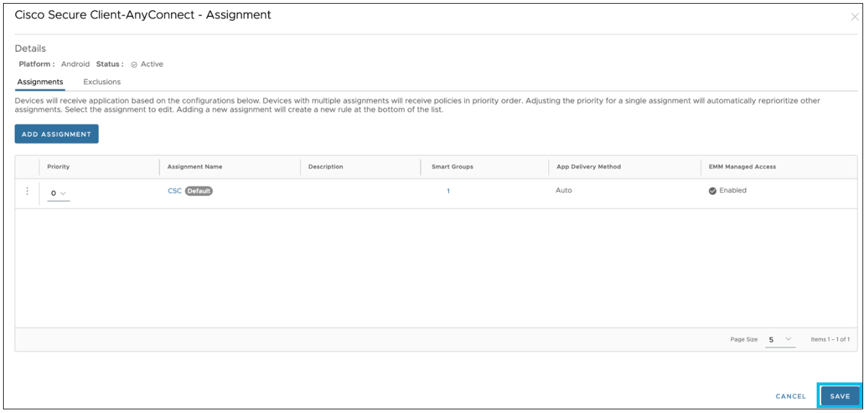
Task: Open the CSC assignment link
Action: (175, 191)
